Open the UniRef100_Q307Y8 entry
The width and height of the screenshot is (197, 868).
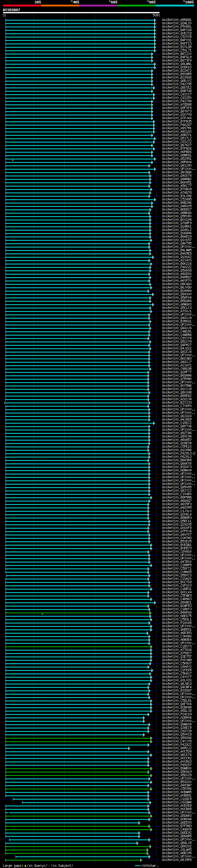tap(176, 115)
